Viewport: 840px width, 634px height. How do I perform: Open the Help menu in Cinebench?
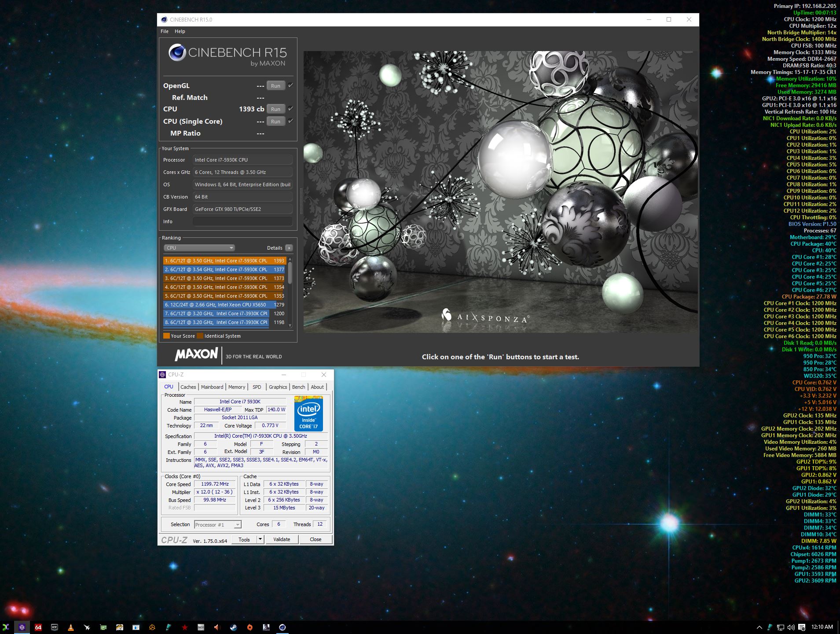[180, 31]
